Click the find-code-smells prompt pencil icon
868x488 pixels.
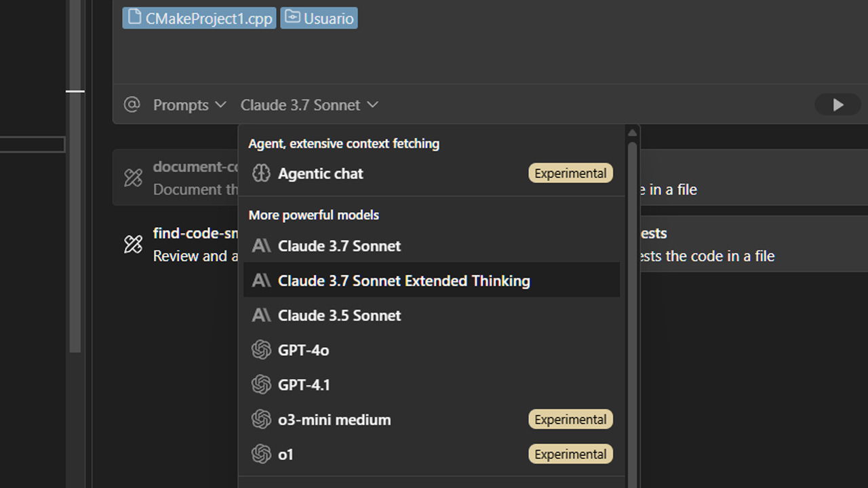[x=134, y=244]
